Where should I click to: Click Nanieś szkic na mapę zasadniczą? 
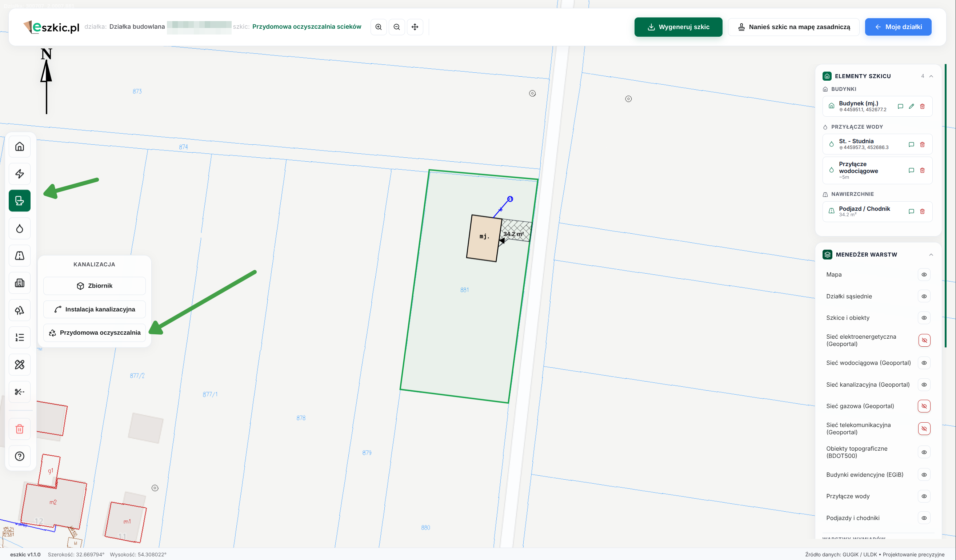point(793,27)
